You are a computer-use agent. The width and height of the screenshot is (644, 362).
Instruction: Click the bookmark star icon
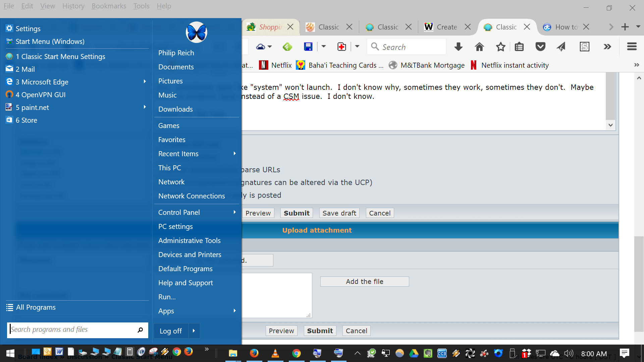coord(500,47)
